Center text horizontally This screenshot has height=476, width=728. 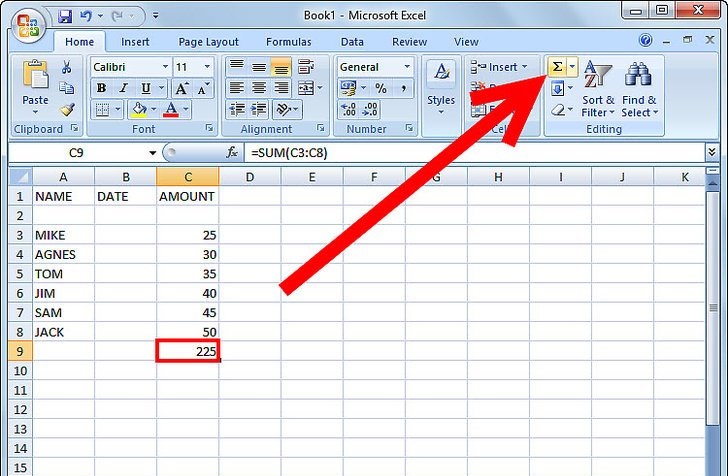259,88
